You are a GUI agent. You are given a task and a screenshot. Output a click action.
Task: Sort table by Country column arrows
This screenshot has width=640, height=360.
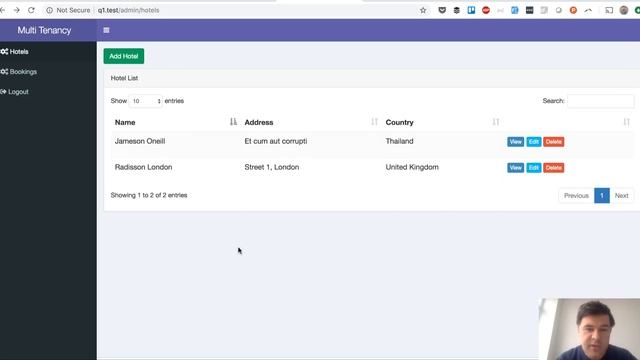496,122
